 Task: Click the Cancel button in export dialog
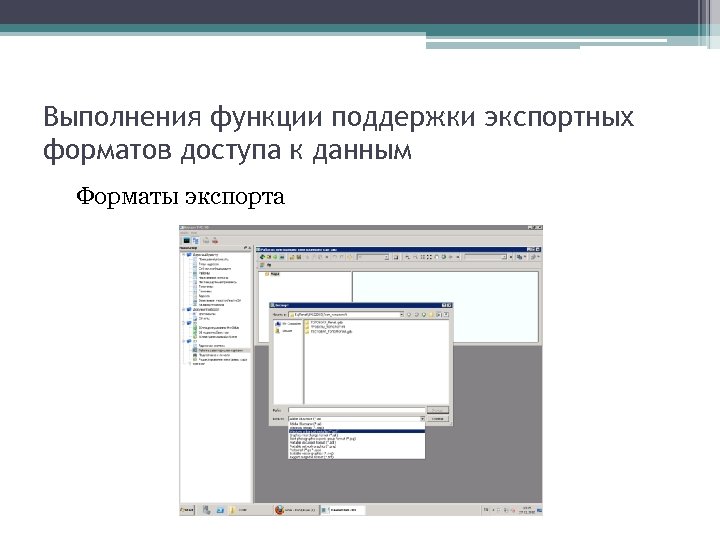pos(438,419)
